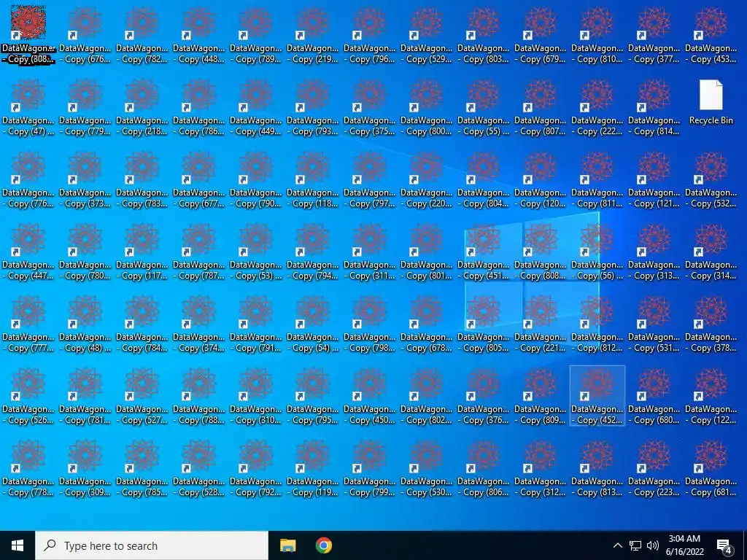The width and height of the screenshot is (747, 560).
Task: Click the DataWagon shortcut Copy (374
Action: click(198, 324)
